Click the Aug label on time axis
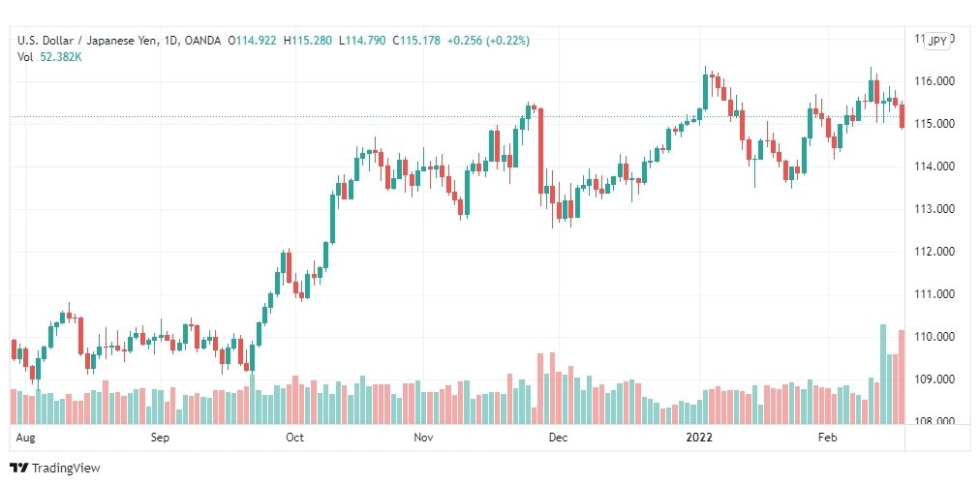The image size is (980, 485). pyautogui.click(x=25, y=437)
